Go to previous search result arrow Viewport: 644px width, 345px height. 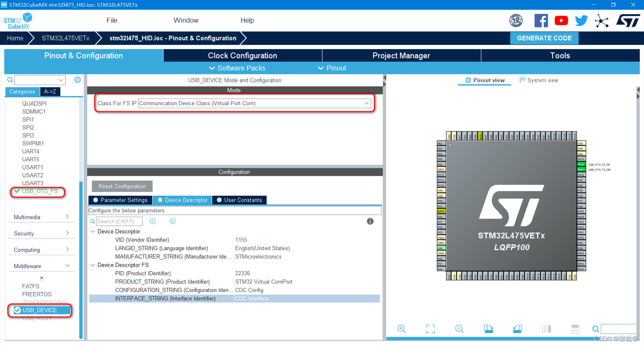pos(153,221)
